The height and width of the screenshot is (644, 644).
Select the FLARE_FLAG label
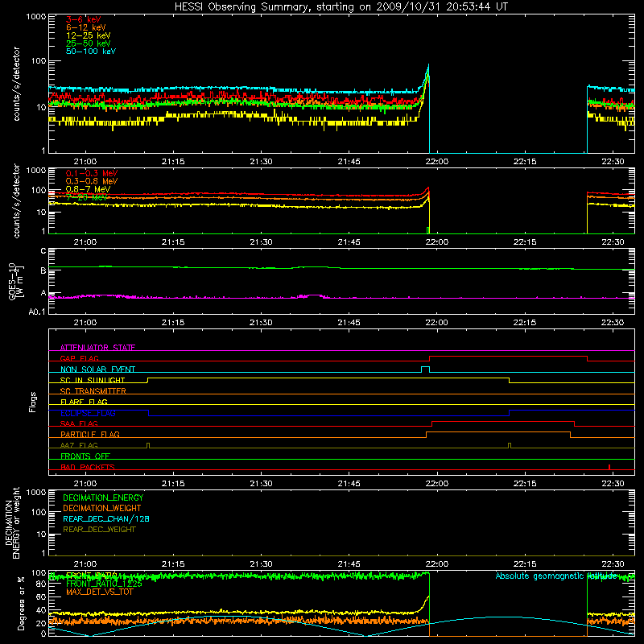[x=84, y=402]
